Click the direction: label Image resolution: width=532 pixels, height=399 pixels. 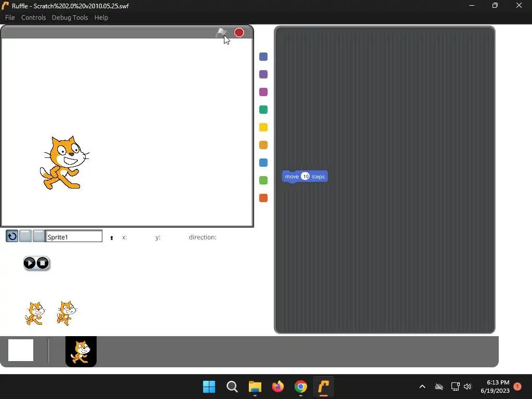point(203,237)
